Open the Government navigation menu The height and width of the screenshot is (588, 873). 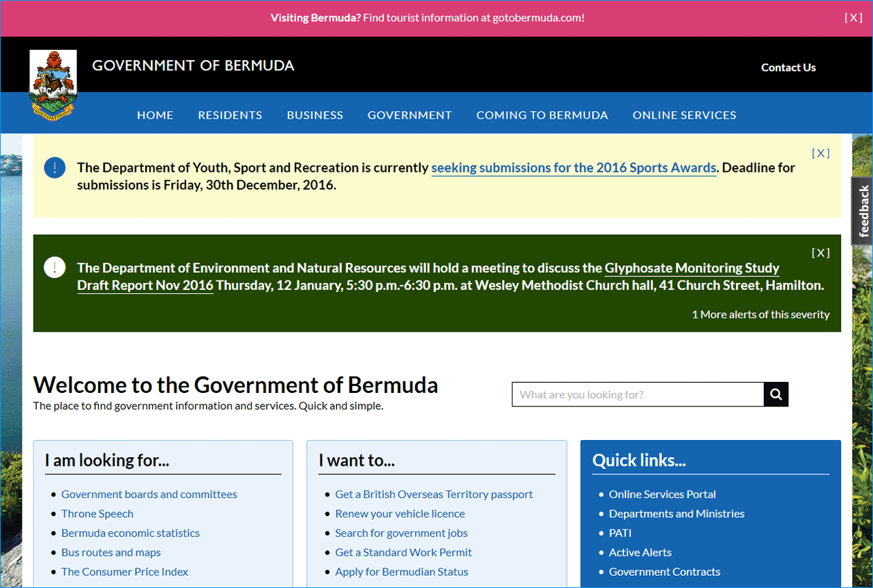point(409,115)
